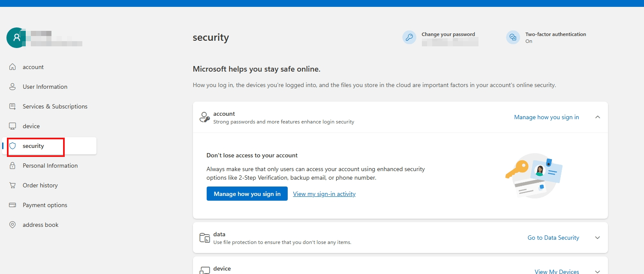
Task: Select the account icon in the sidebar
Action: (12, 67)
